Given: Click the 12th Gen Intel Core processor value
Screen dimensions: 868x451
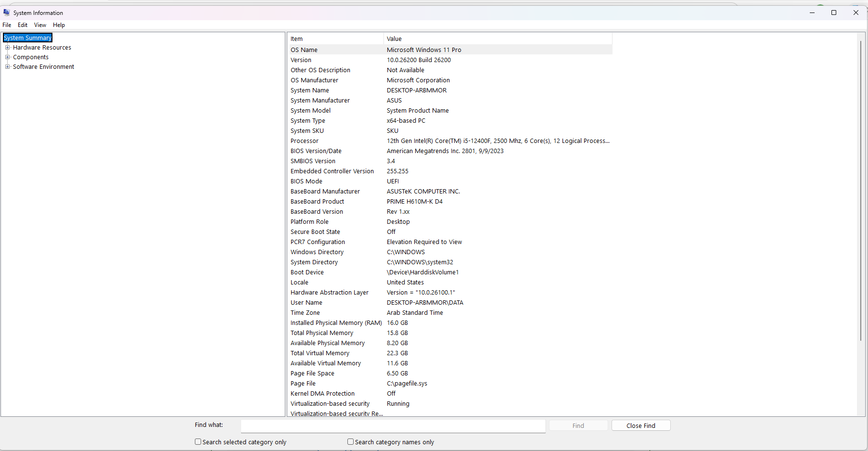Looking at the screenshot, I should pos(498,141).
